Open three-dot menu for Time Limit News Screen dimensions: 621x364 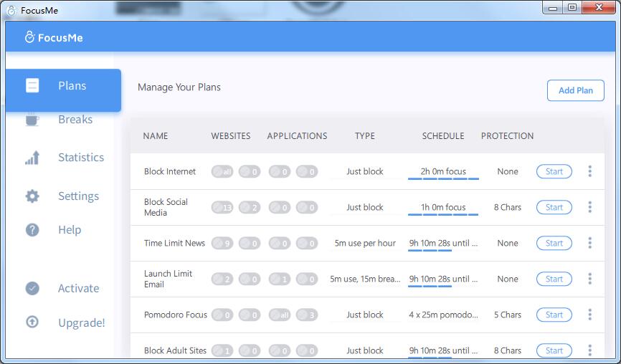point(589,243)
